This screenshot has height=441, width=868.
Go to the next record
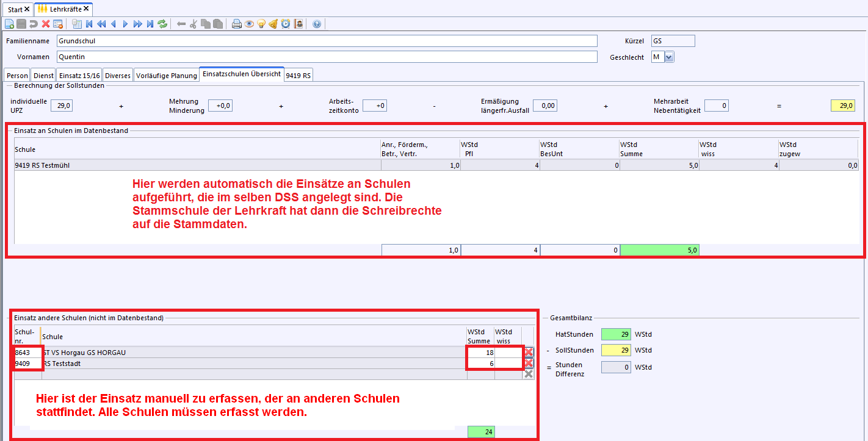point(126,24)
